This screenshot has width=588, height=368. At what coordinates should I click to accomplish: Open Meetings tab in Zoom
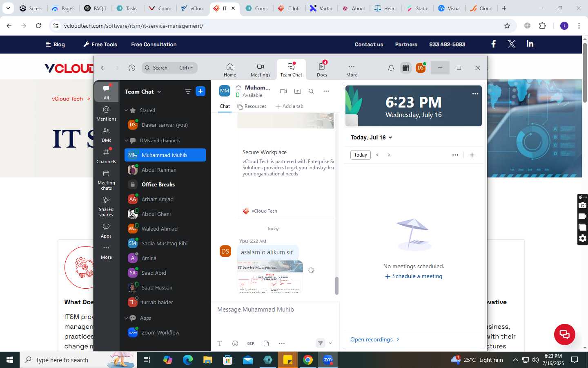click(261, 70)
